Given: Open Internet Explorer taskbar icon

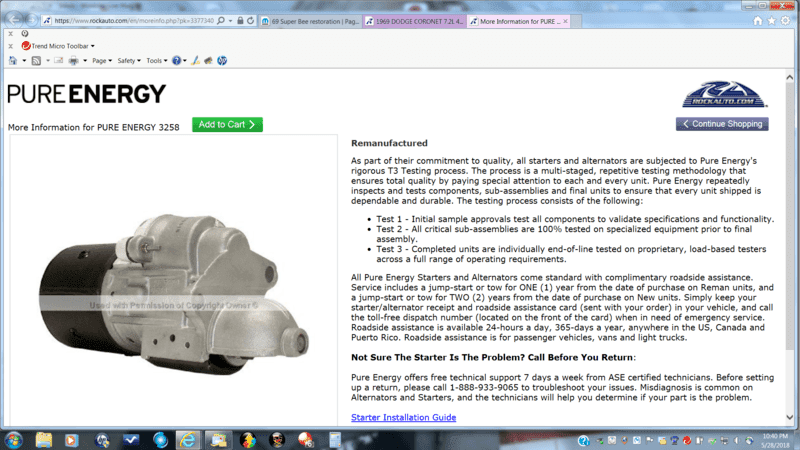Looking at the screenshot, I should [x=188, y=440].
